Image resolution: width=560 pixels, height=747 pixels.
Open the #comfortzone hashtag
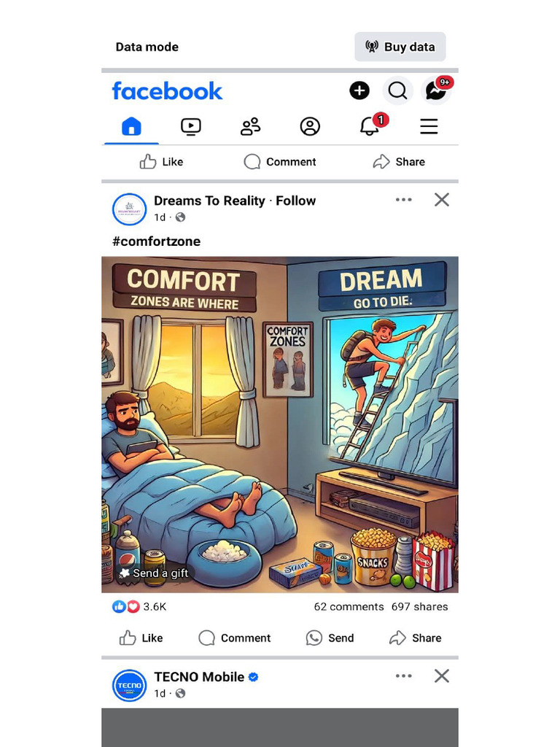(156, 241)
